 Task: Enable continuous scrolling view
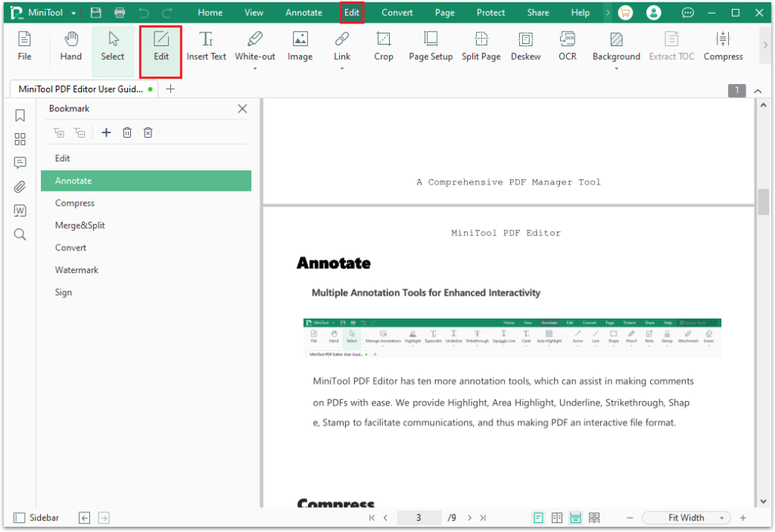tap(576, 518)
